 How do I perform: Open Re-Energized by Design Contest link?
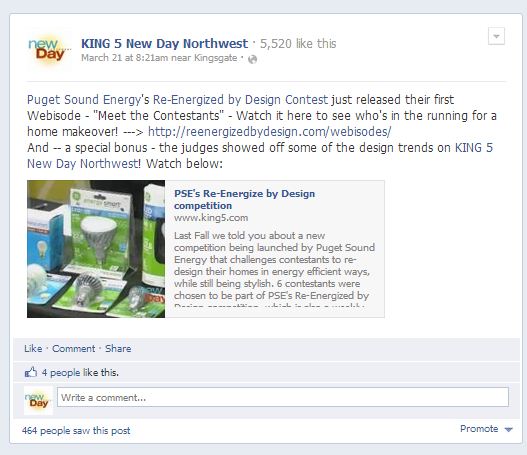[240, 100]
